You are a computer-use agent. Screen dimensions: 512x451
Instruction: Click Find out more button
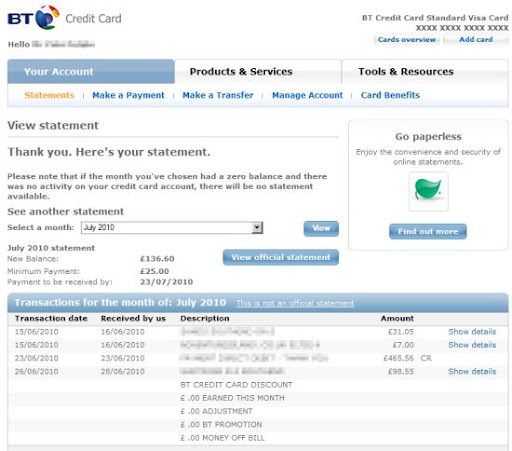tap(428, 231)
